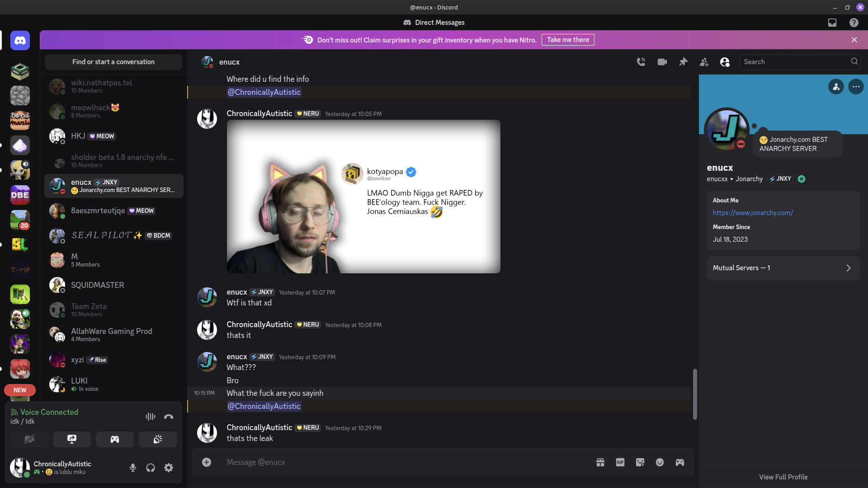Screen dimensions: 868x488
Task: Open the GIF picker
Action: coord(620,462)
